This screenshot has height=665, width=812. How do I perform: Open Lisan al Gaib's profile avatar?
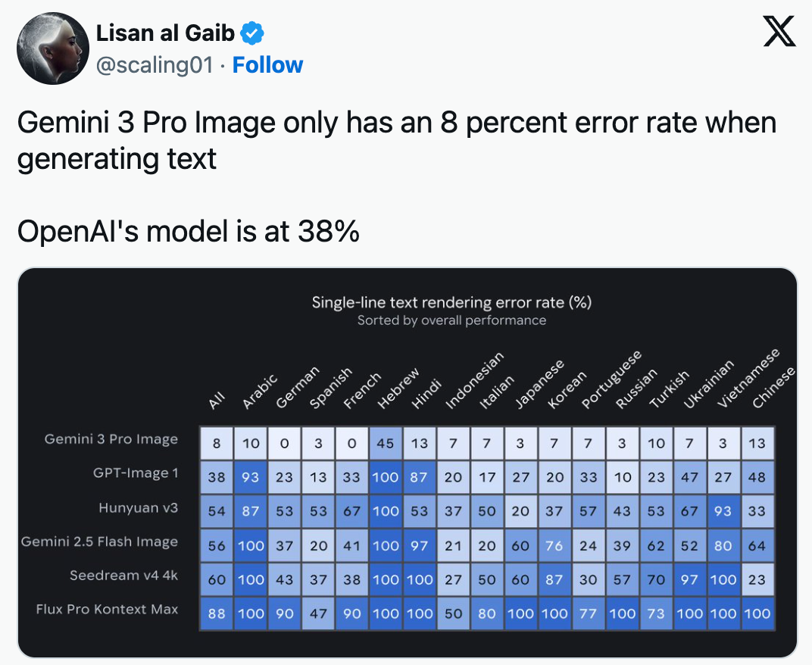click(x=49, y=47)
